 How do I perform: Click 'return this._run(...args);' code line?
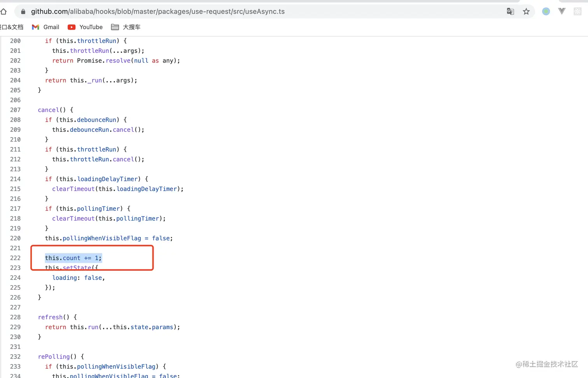pos(91,80)
